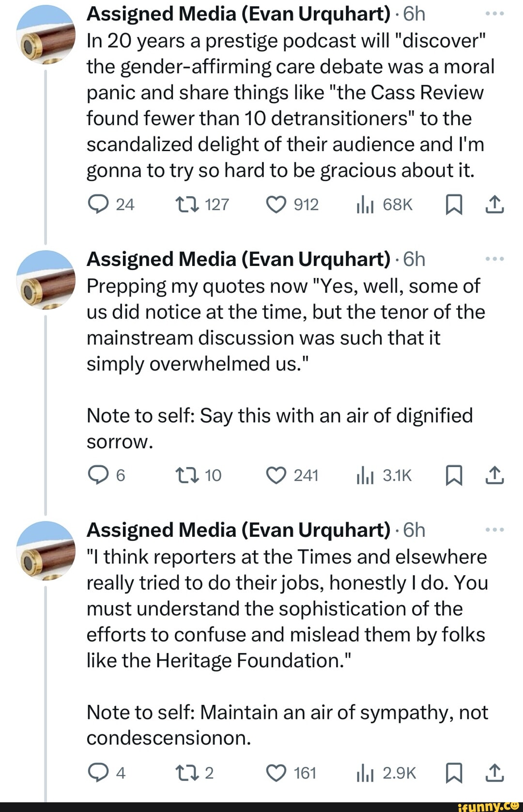Like the Heritage Foundation tweet with 161 likes
The height and width of the screenshot is (812, 523).
click(277, 773)
